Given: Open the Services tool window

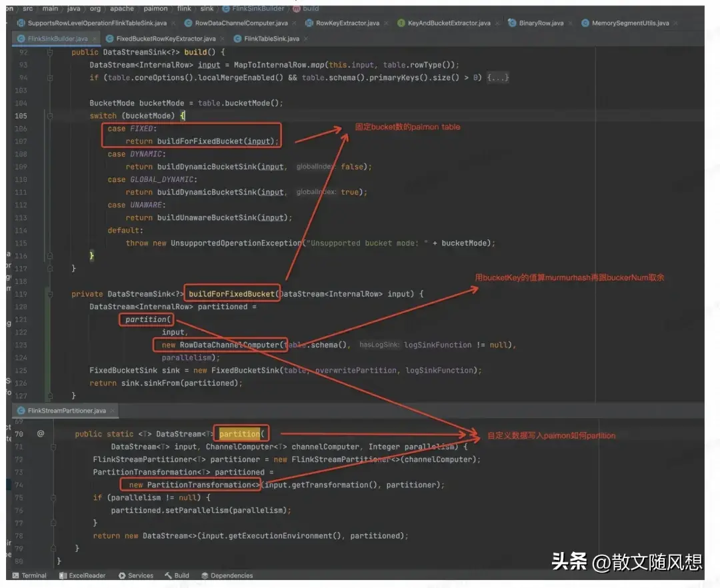Looking at the screenshot, I should pyautogui.click(x=136, y=575).
